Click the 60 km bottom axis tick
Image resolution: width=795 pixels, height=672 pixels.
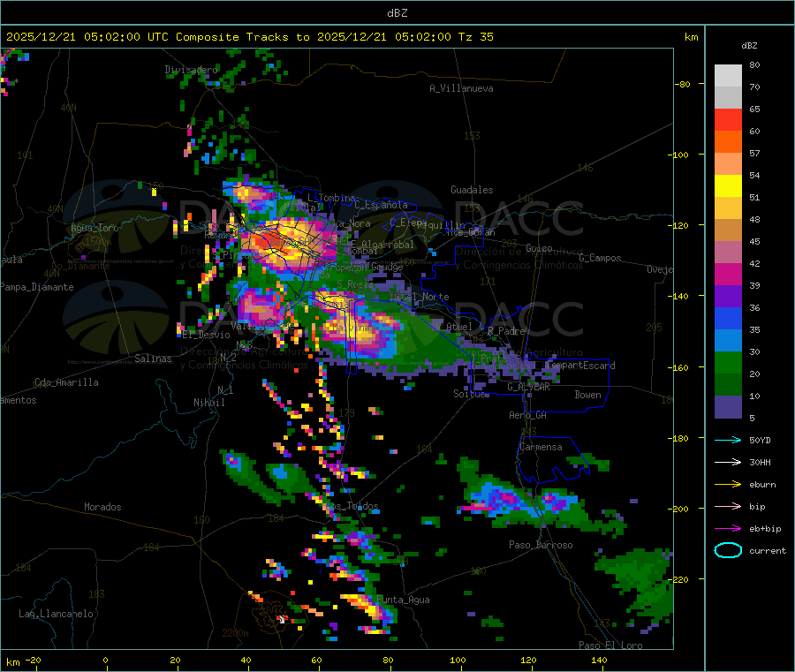[316, 660]
